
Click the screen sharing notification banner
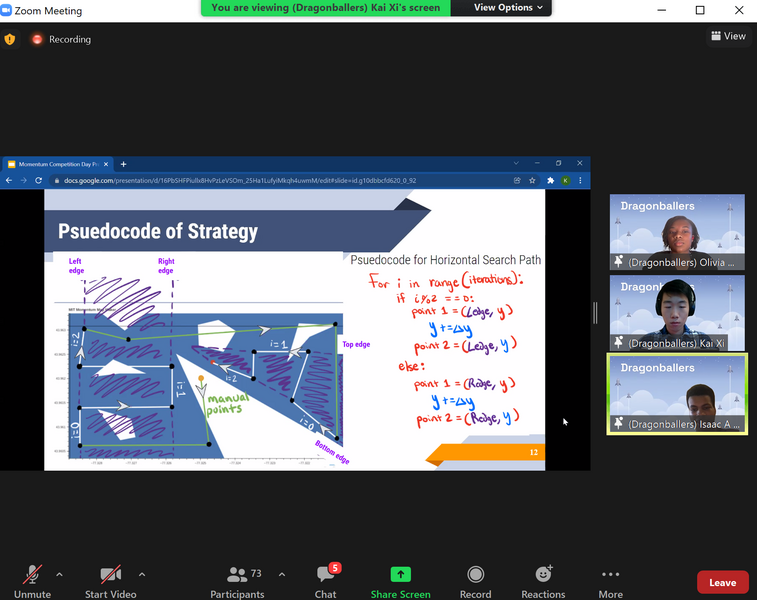tap(325, 7)
